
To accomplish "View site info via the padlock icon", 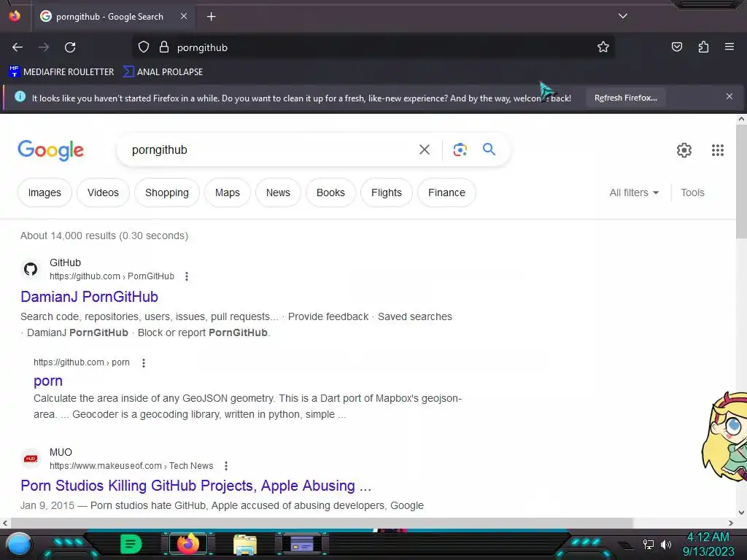I will coord(164,47).
